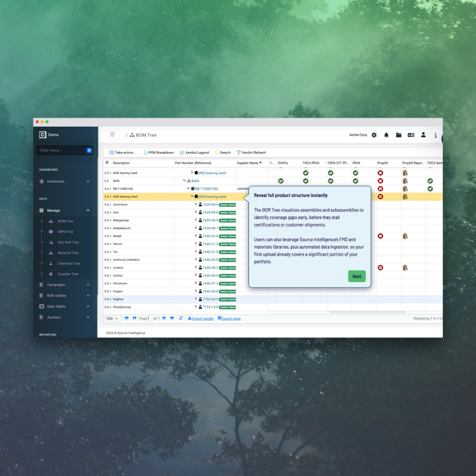Screen dimensions: 476x476
Task: Click the Filter menu input field
Action: coord(61,150)
